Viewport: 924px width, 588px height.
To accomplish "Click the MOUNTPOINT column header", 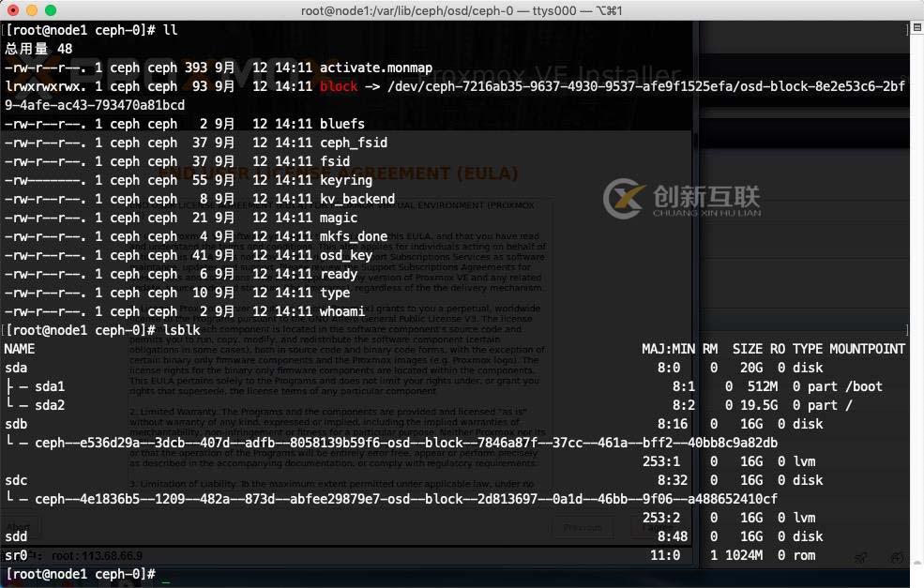I will (868, 349).
